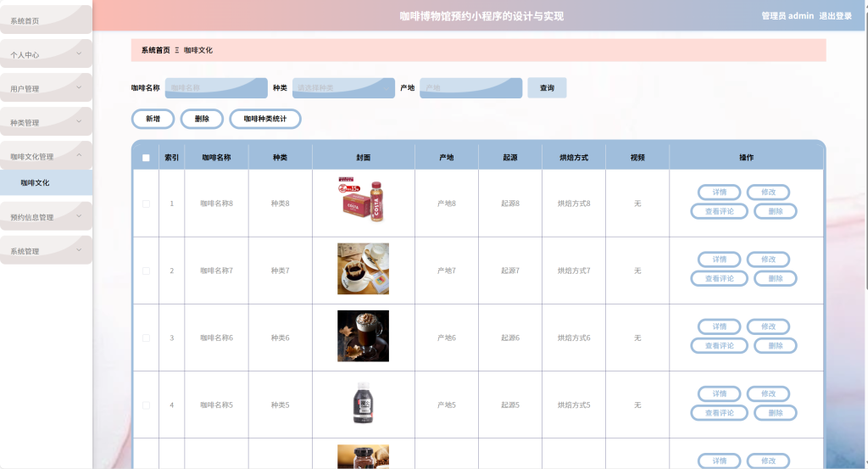Screen dimensions: 868x469
Task: Tick the checkbox for row 咖啡名称6
Action: (146, 338)
